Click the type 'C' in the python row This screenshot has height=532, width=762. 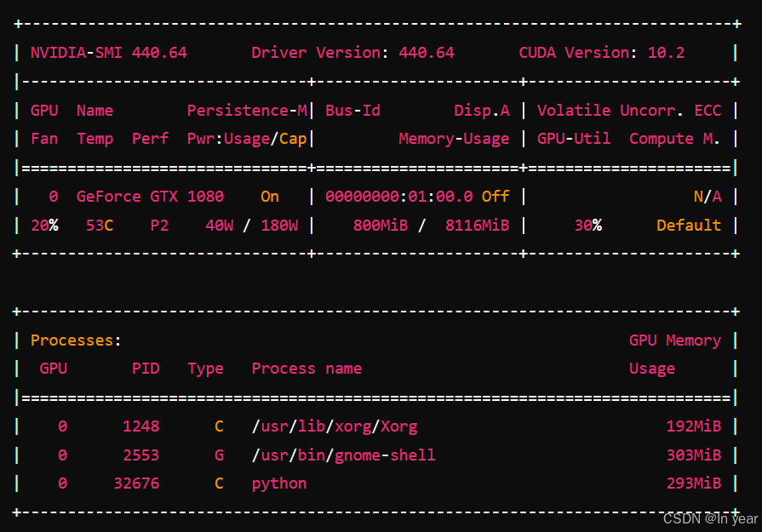[219, 483]
